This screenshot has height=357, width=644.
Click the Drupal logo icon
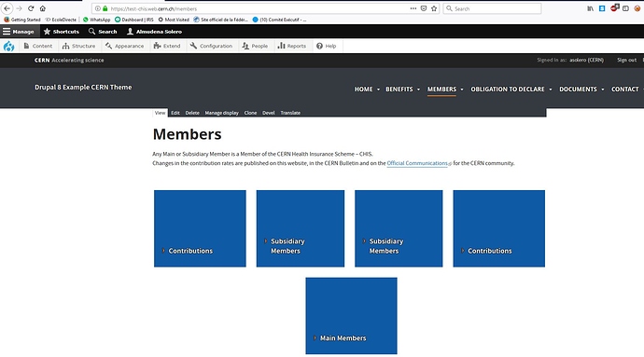tap(8, 46)
